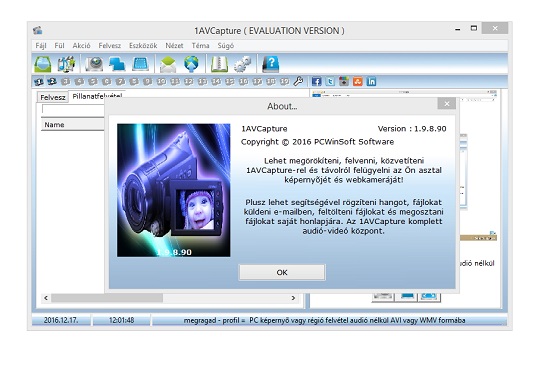Open the Súgó menu
Viewport: 550px width, 372px height.
(226, 46)
